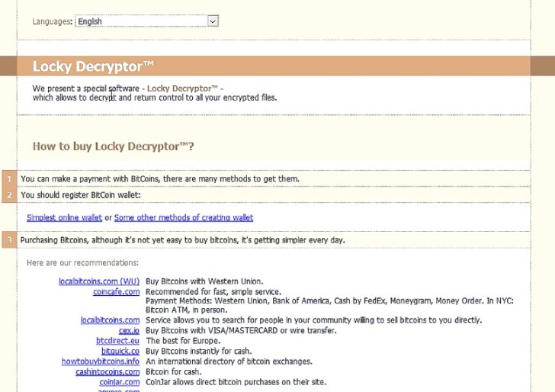The width and height of the screenshot is (555, 392).
Task: Follow the coinjar.com link
Action: (119, 381)
